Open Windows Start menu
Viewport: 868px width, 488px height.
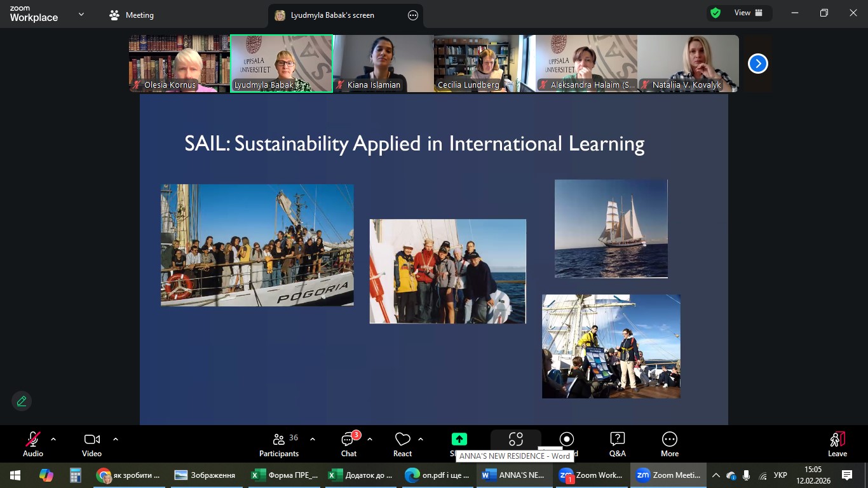(15, 475)
